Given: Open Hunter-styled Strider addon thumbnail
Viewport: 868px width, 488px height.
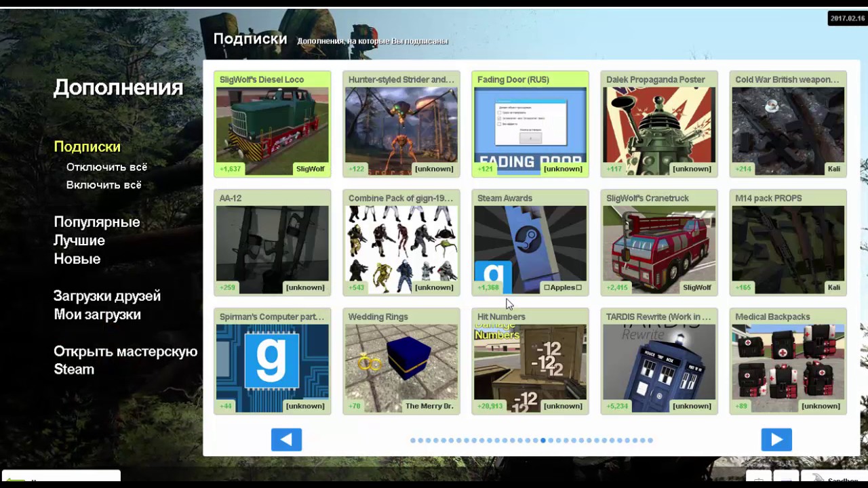Looking at the screenshot, I should [x=401, y=131].
